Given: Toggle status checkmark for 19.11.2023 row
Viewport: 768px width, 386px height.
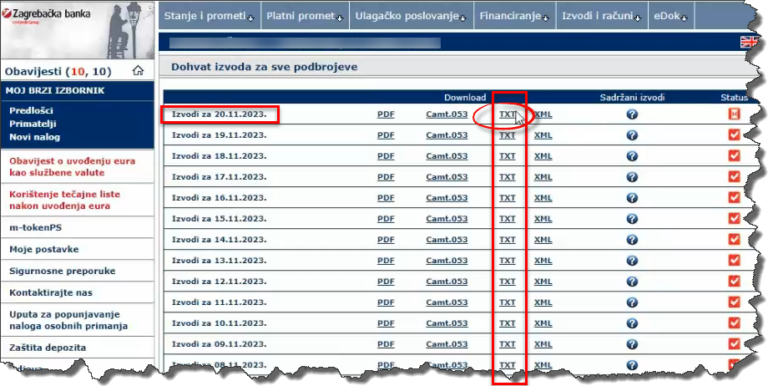Looking at the screenshot, I should (x=734, y=135).
